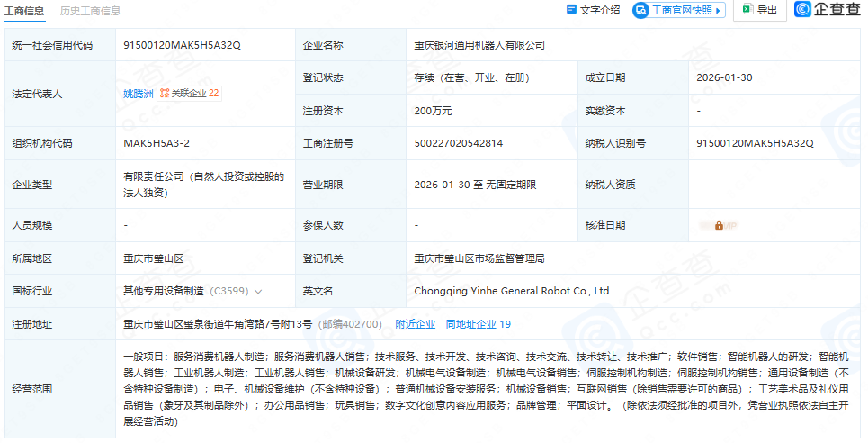Click the unified credit code 91500120MAK5H5A32Q value

[x=182, y=44]
